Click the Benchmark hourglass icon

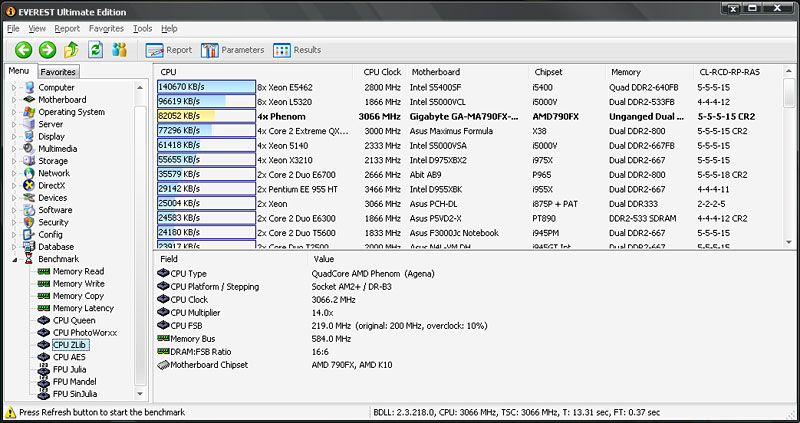[30, 259]
